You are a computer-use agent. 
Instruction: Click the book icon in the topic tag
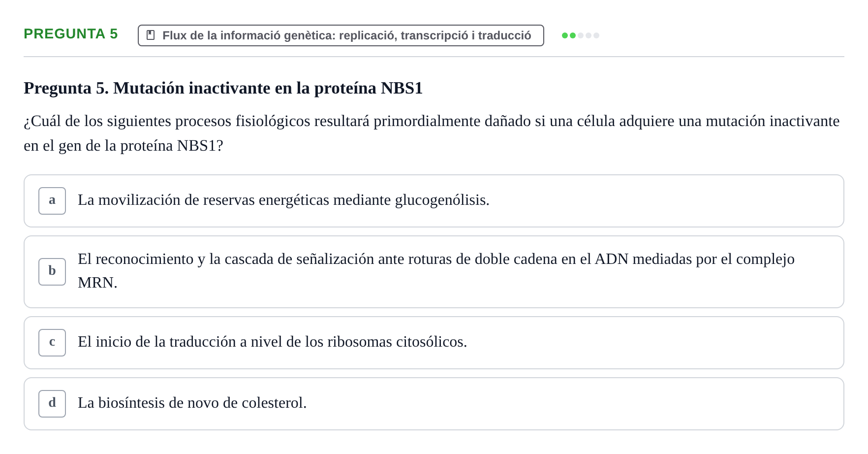[151, 35]
